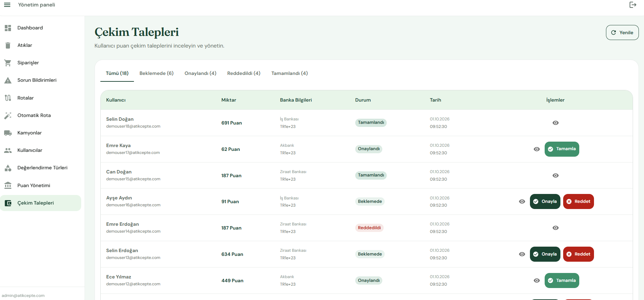
Task: View details of Selin Doğan's request
Action: coord(556,123)
